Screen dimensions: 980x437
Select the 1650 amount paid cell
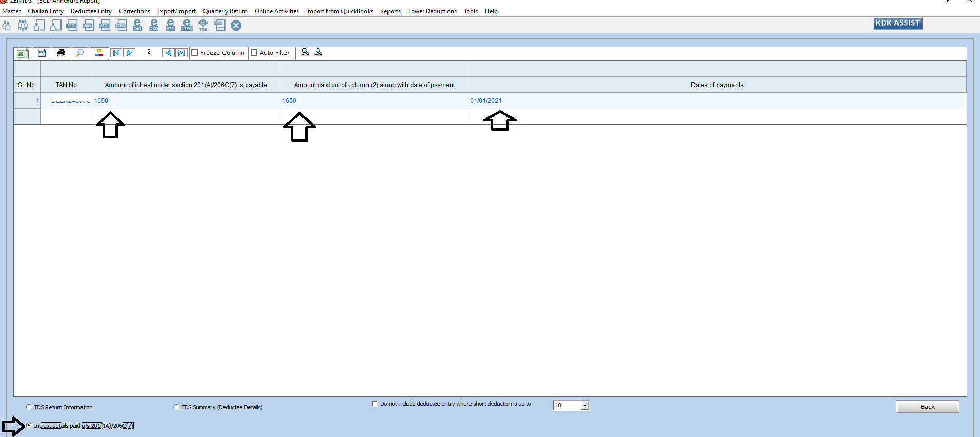tap(374, 101)
